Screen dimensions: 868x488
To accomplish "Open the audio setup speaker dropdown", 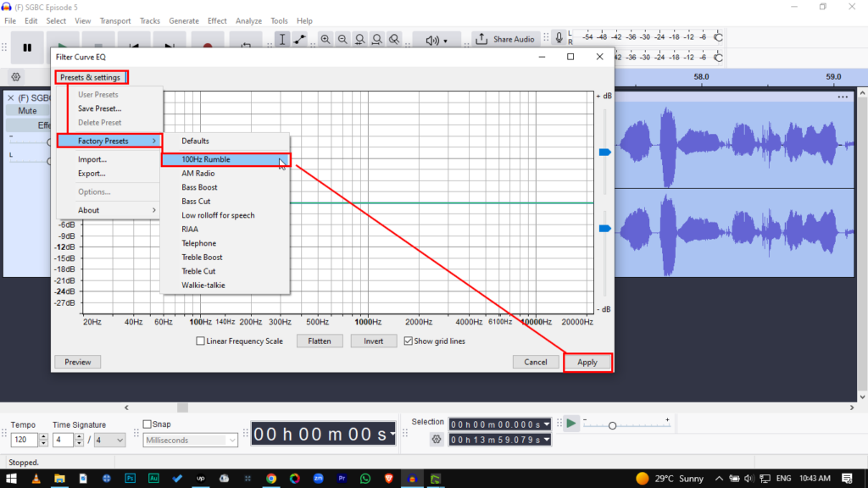I will [x=437, y=39].
